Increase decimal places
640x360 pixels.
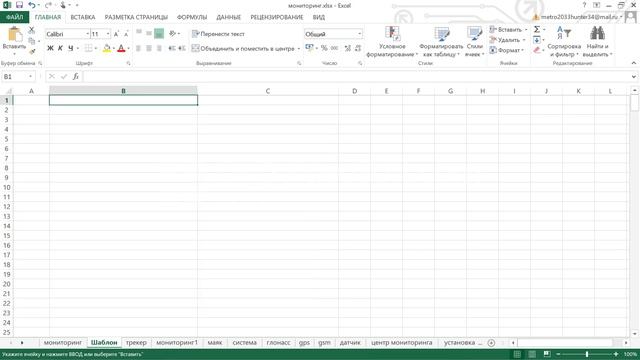tap(348, 48)
